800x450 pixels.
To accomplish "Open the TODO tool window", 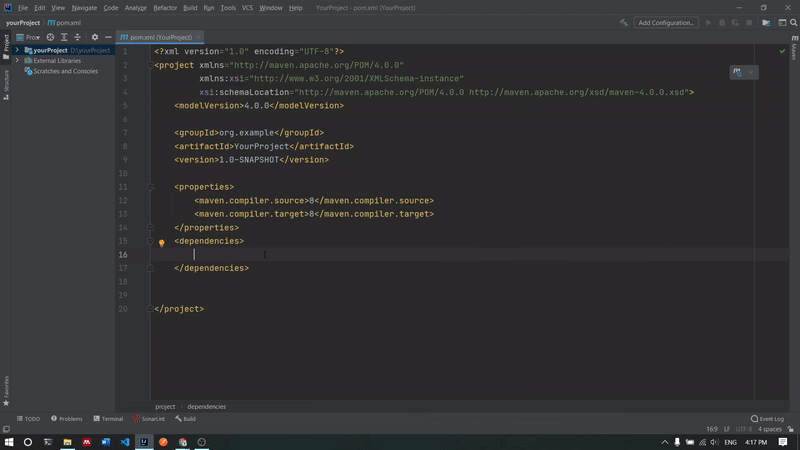I will [28, 419].
